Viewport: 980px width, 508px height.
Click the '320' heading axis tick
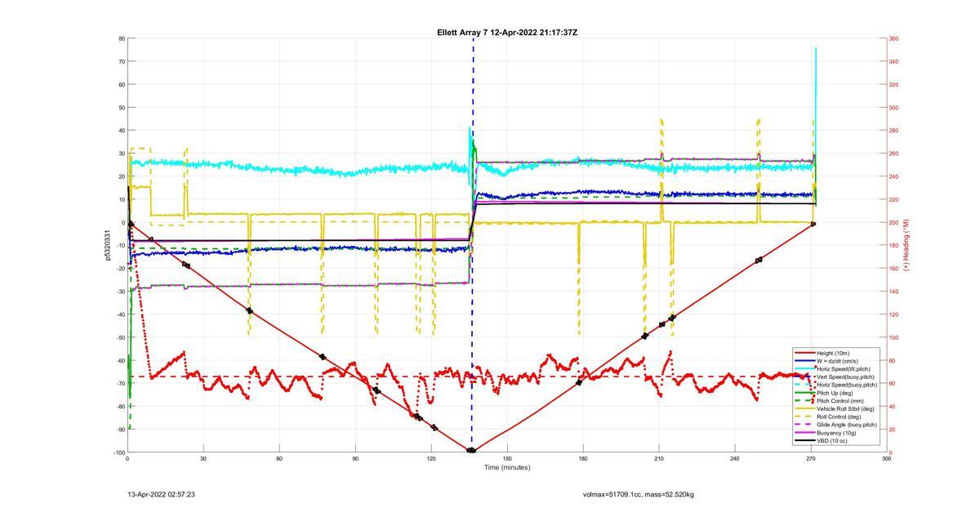tap(895, 84)
